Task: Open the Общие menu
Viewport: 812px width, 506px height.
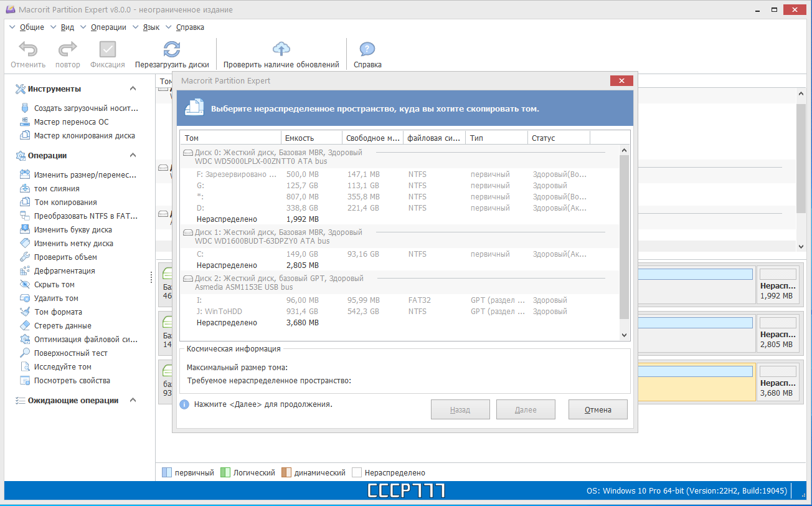Action: click(x=32, y=27)
